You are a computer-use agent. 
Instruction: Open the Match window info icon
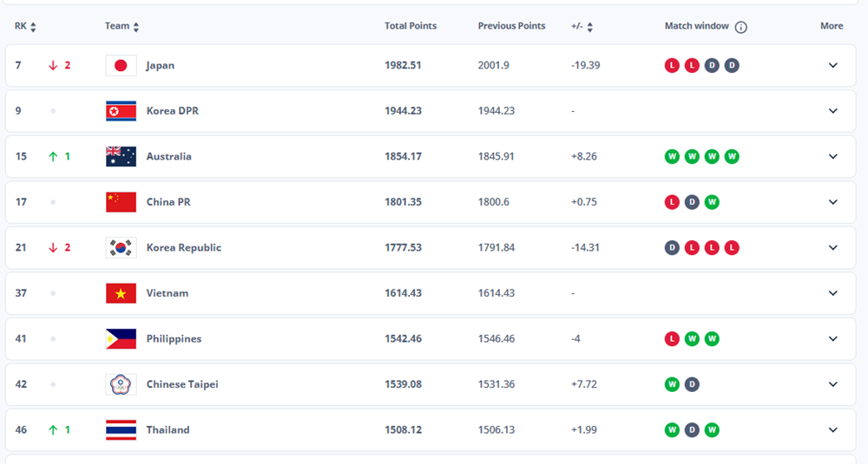[x=740, y=27]
